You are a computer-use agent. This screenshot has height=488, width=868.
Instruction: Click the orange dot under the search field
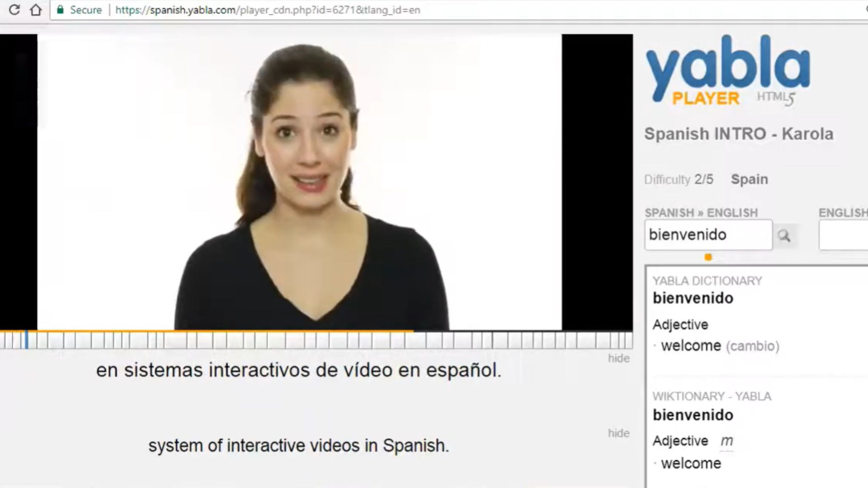(x=708, y=258)
